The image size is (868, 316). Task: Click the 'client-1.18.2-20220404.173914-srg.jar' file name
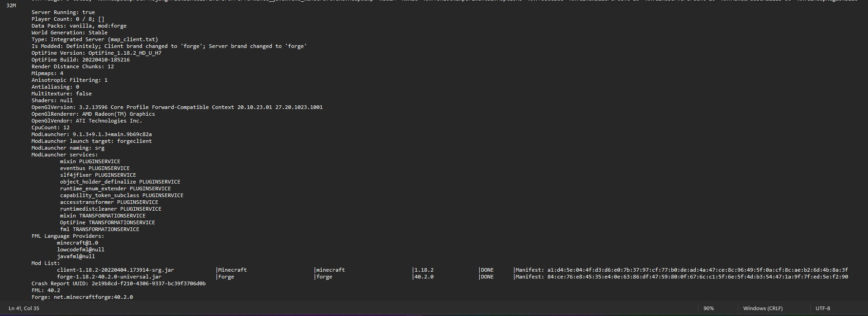(x=115, y=270)
